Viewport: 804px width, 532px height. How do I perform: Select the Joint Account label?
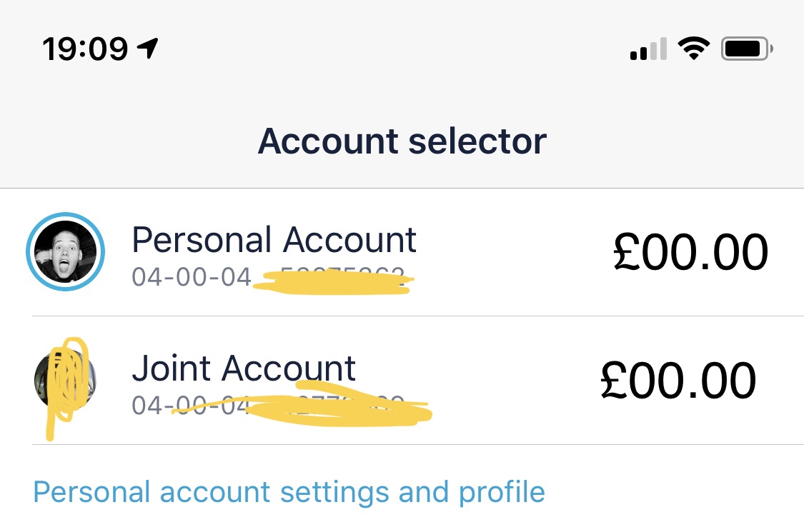pyautogui.click(x=244, y=368)
